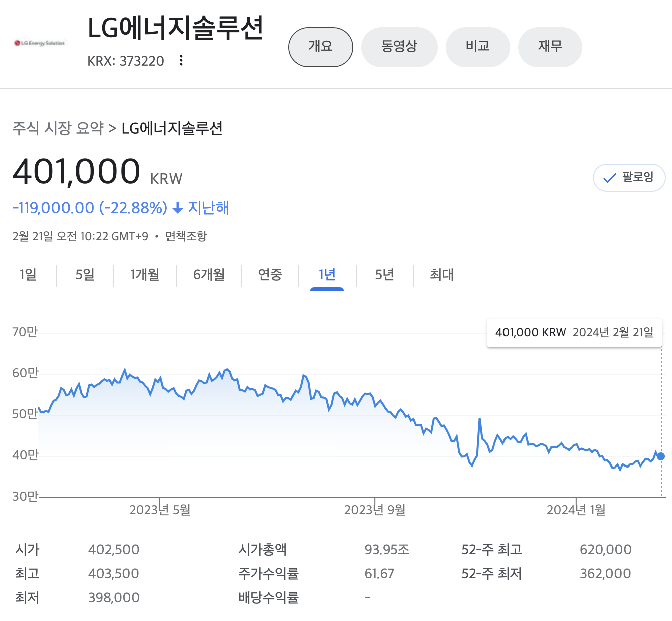Select the 1일 chart range
Viewport: 672px width, 621px height.
pos(28,275)
